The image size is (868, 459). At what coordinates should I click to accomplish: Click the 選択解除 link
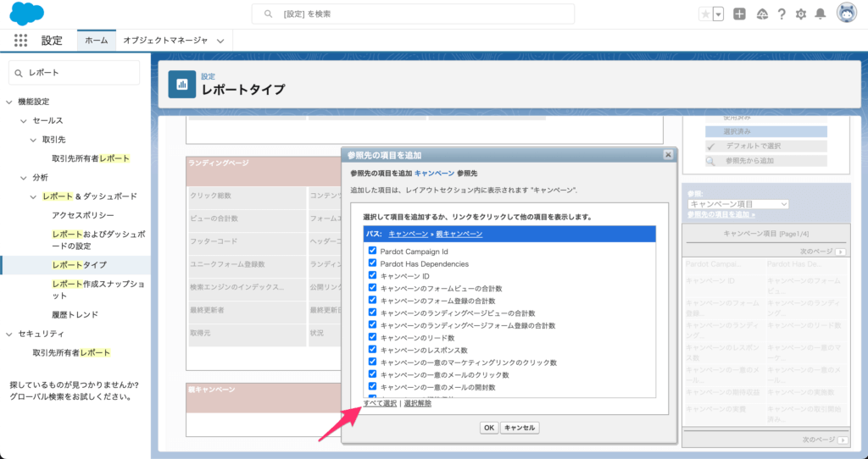pyautogui.click(x=418, y=404)
